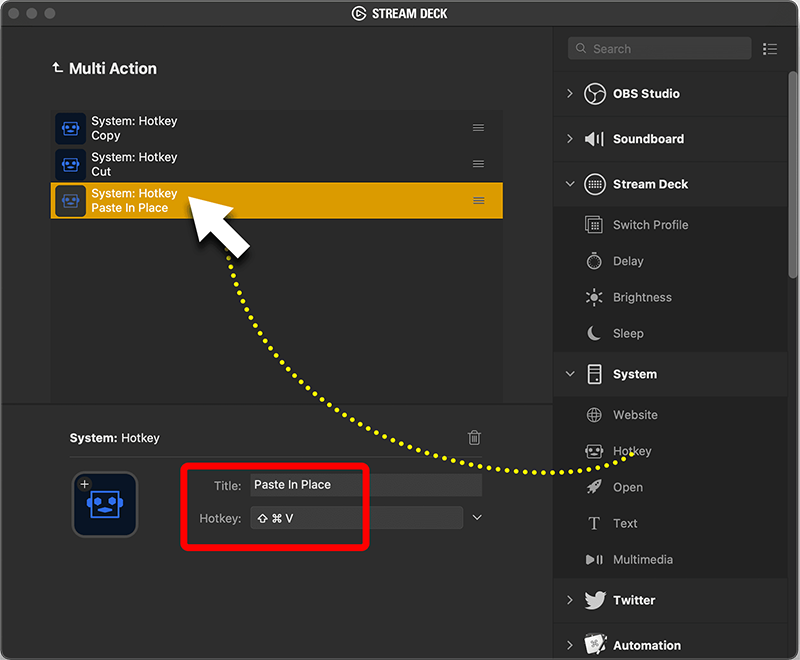Expand the Automation category
The height and width of the screenshot is (660, 800).
point(570,645)
